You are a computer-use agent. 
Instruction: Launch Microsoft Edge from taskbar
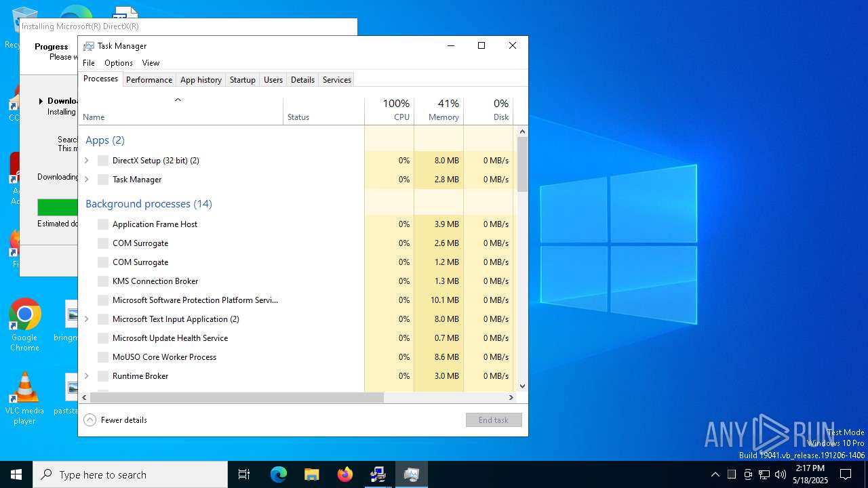(x=279, y=474)
